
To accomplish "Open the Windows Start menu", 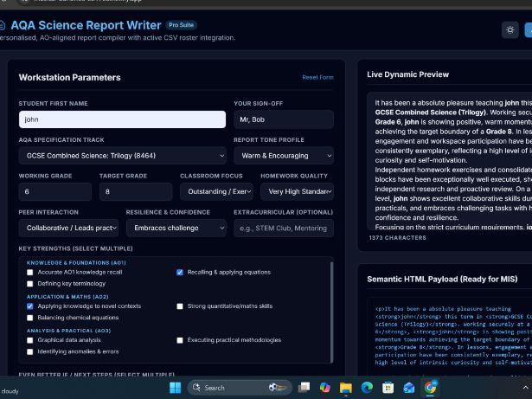I will (x=175, y=388).
